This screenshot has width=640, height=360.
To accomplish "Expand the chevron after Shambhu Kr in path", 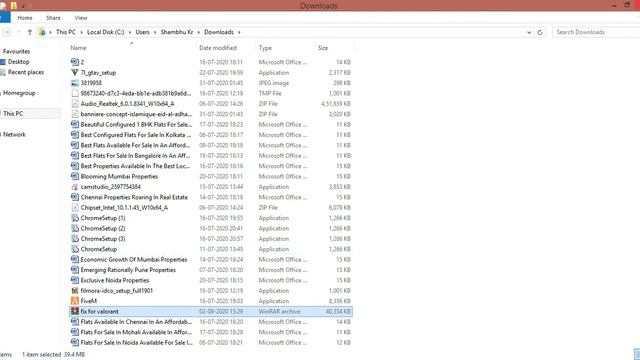I will (199, 32).
